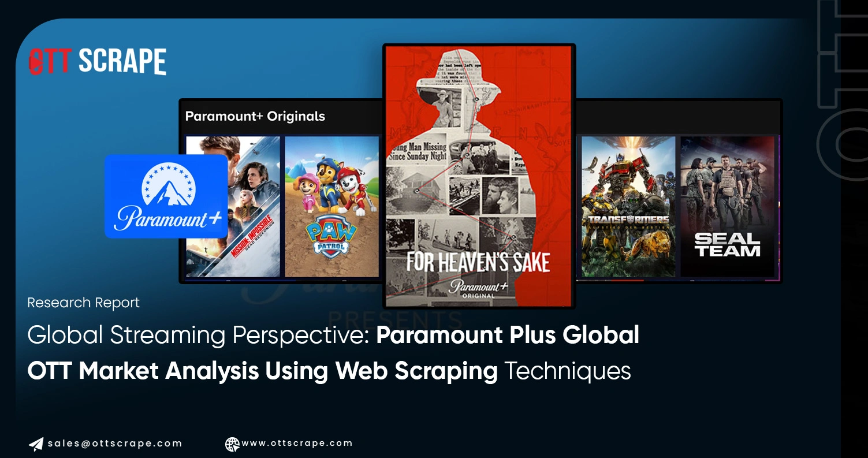Select the For Heaven's Sake poster

[479, 176]
